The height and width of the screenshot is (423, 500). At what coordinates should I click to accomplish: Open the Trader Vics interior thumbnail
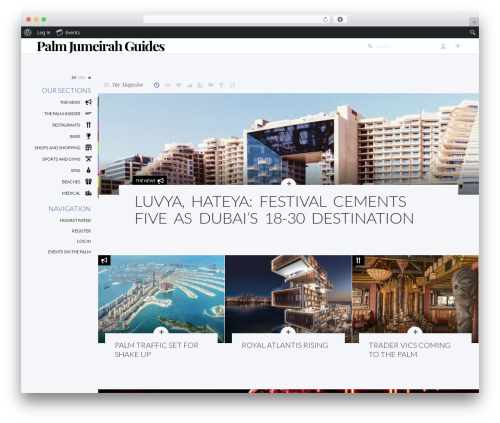coord(415,293)
